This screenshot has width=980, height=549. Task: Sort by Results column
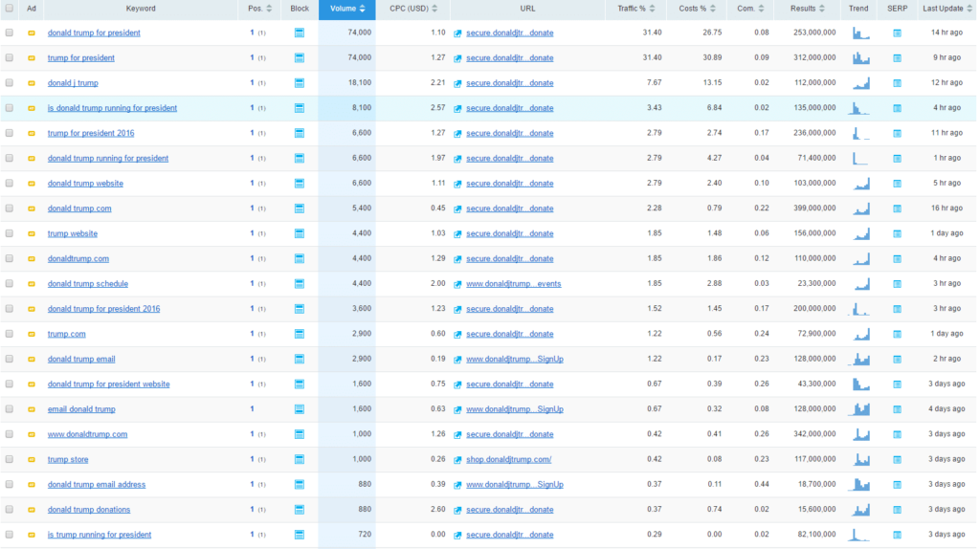click(807, 9)
